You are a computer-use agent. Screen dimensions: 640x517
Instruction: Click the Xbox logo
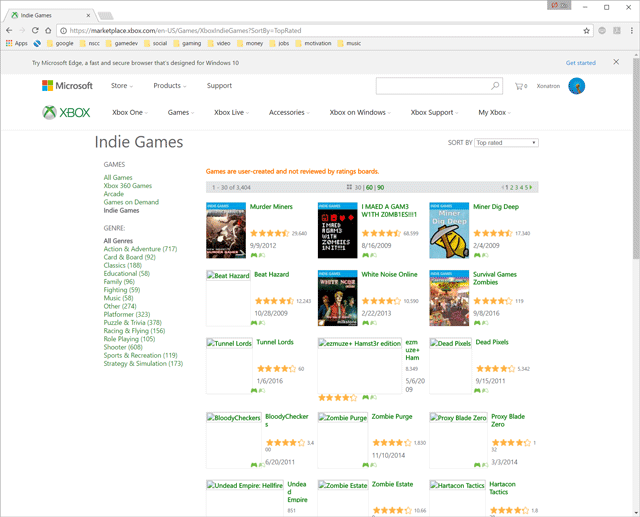click(x=66, y=113)
